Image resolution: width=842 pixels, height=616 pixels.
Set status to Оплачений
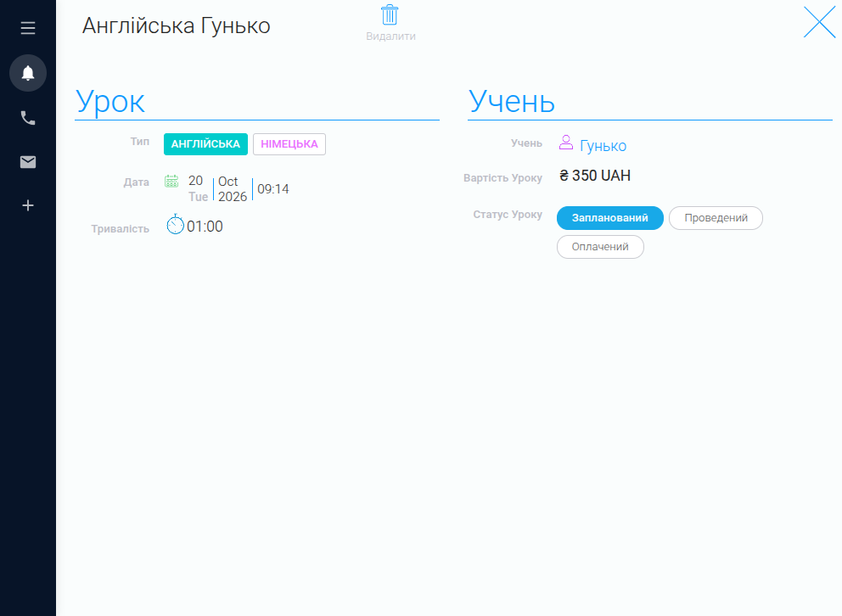pos(600,247)
